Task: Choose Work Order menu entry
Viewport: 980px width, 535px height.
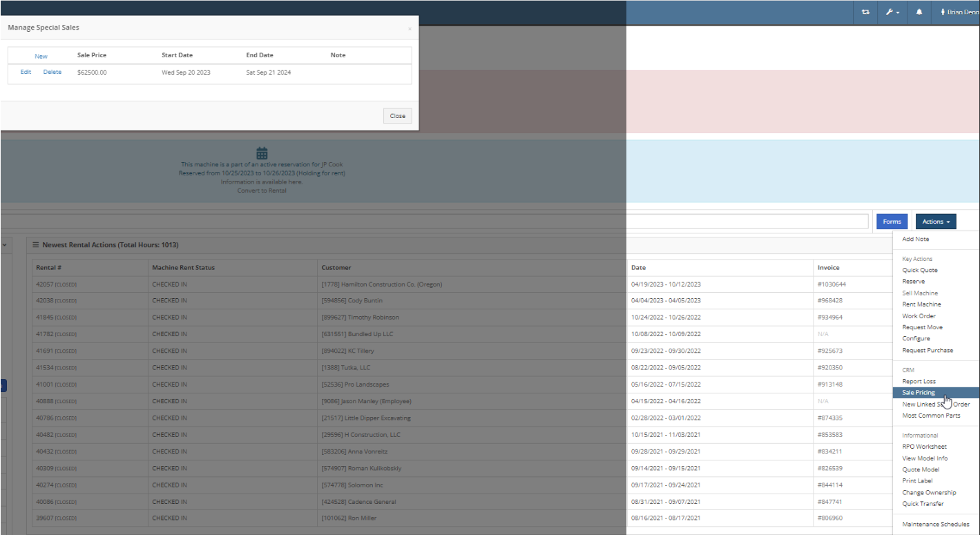Action: [919, 315]
